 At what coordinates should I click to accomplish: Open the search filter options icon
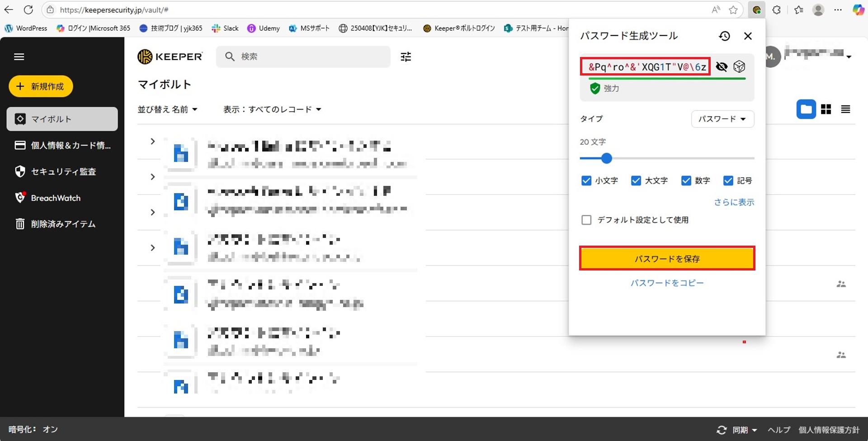tap(406, 57)
